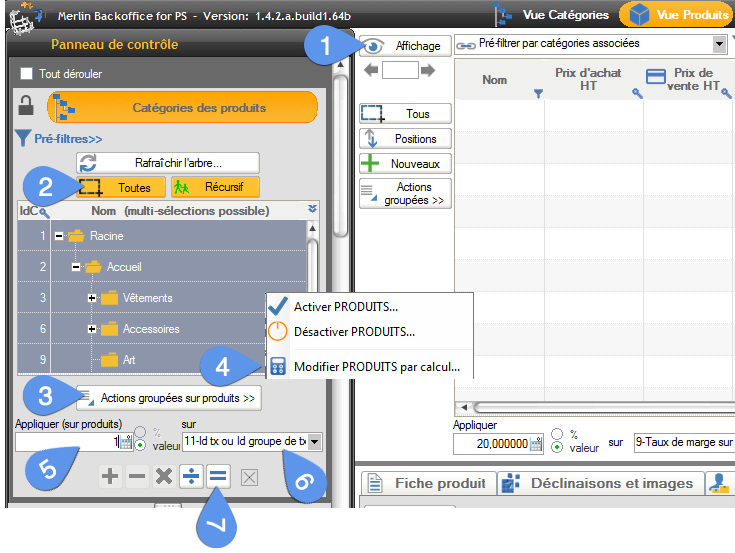Image resolution: width=735 pixels, height=553 pixels.
Task: Click the padlock icon in control panel
Action: tap(26, 106)
